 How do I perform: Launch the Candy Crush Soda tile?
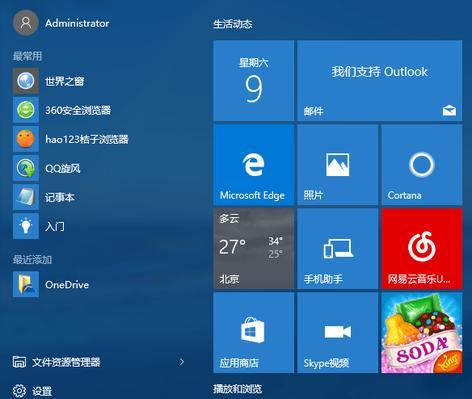[x=422, y=333]
